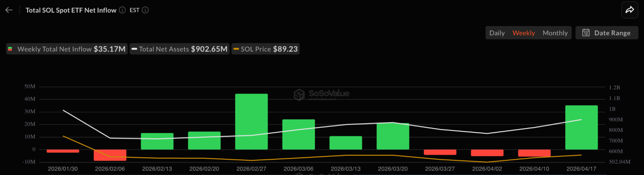Toggle Total Net Assets line visibility

[179, 49]
